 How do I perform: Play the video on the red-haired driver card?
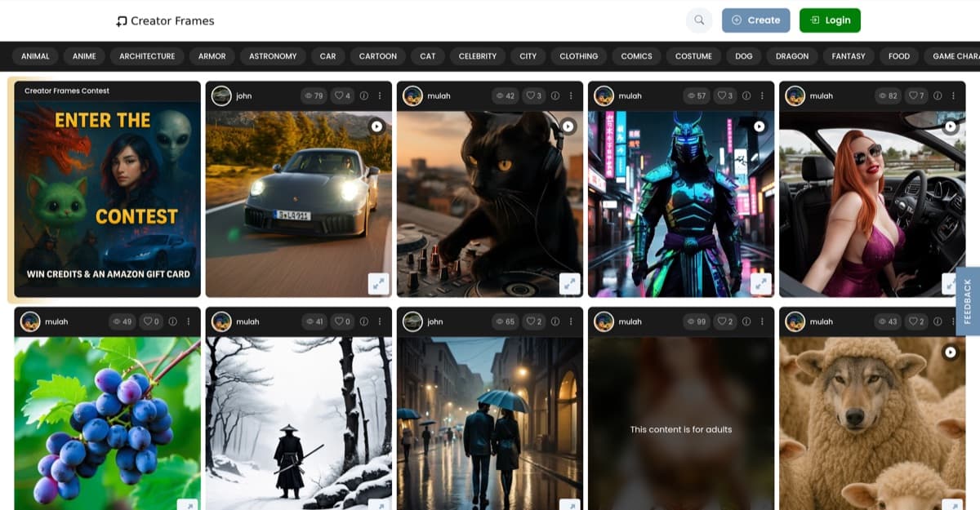coord(950,125)
